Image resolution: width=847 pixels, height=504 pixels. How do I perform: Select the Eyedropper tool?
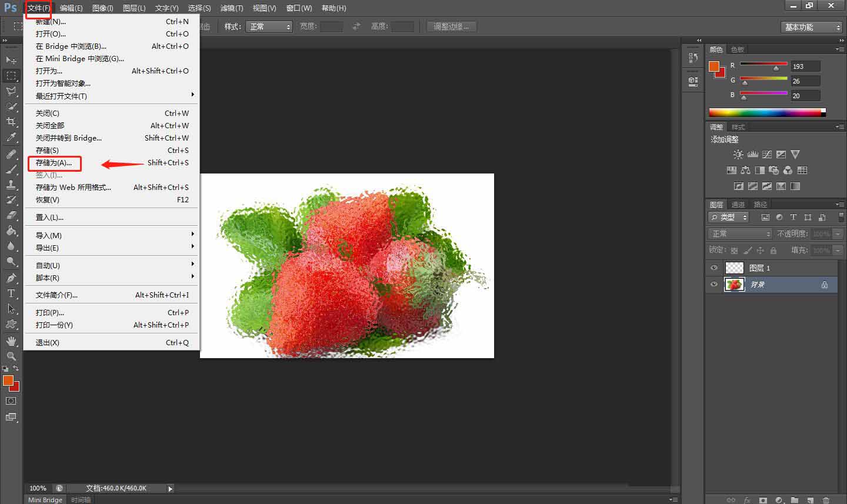pos(11,138)
